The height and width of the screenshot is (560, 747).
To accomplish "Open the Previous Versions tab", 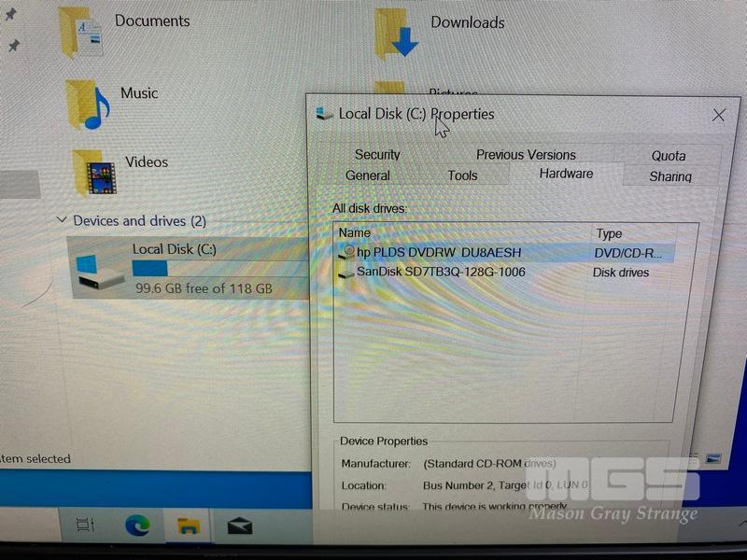I will pos(526,155).
